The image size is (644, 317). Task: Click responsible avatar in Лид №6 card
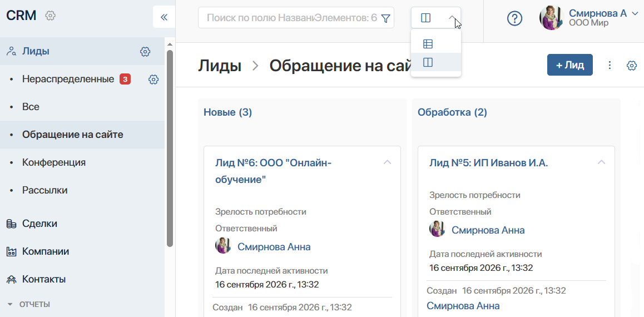[x=224, y=246]
